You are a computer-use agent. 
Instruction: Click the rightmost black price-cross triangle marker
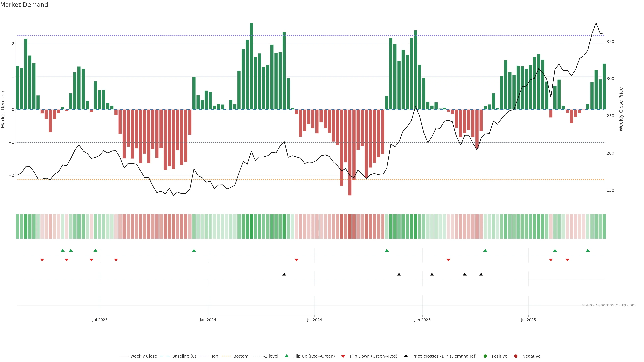[x=481, y=274]
